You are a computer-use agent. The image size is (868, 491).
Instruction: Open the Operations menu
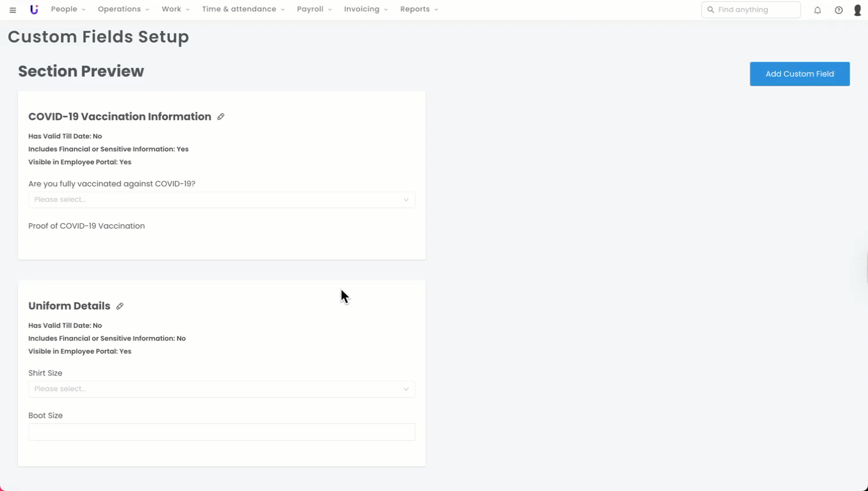click(x=123, y=9)
